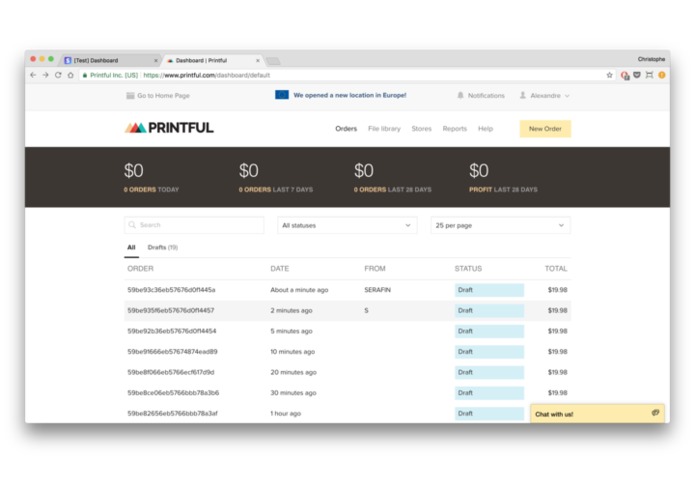
Task: Open order 59be8f066eb5766ecf617d9d
Action: [171, 373]
